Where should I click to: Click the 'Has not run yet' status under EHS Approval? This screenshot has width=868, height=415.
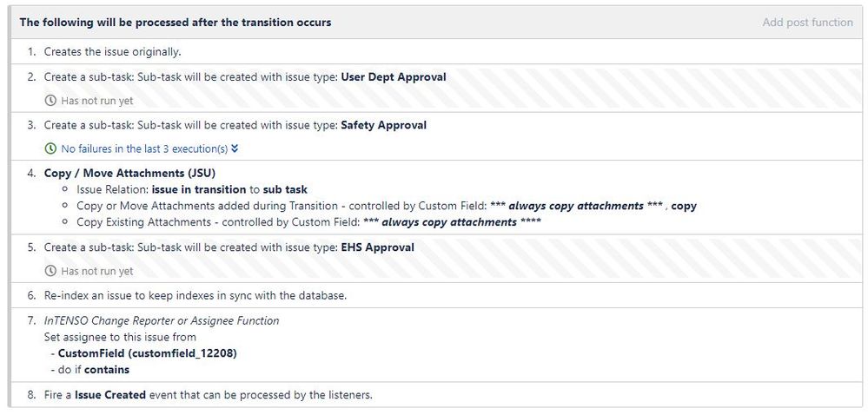point(96,271)
